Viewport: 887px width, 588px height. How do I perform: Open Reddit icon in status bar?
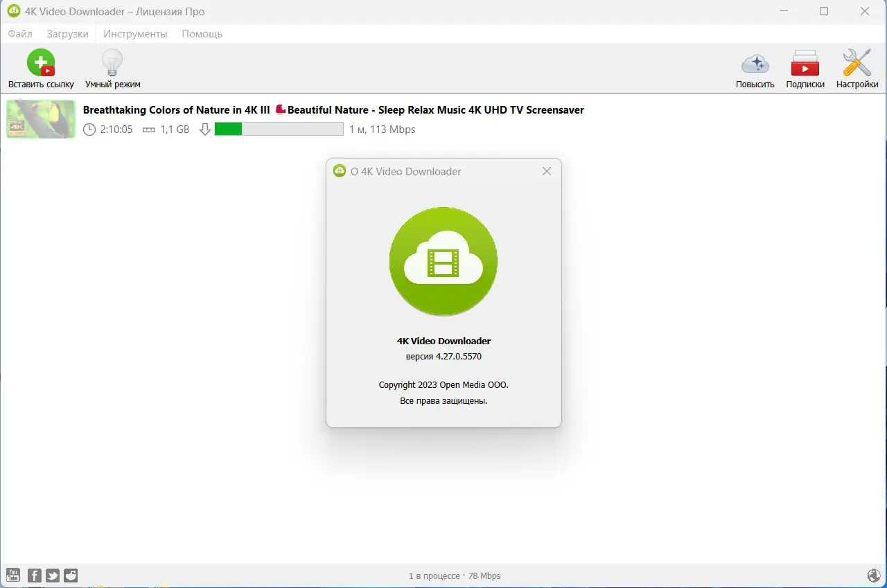[x=71, y=576]
